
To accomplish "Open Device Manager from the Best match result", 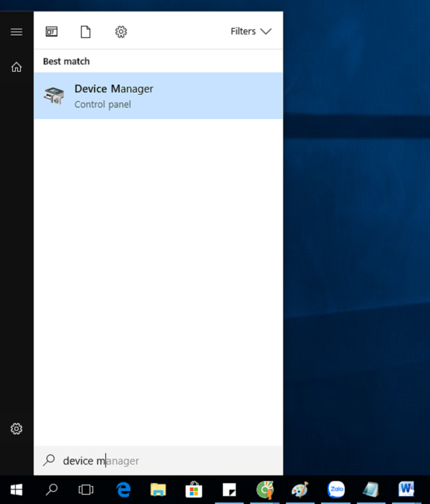I will click(158, 96).
